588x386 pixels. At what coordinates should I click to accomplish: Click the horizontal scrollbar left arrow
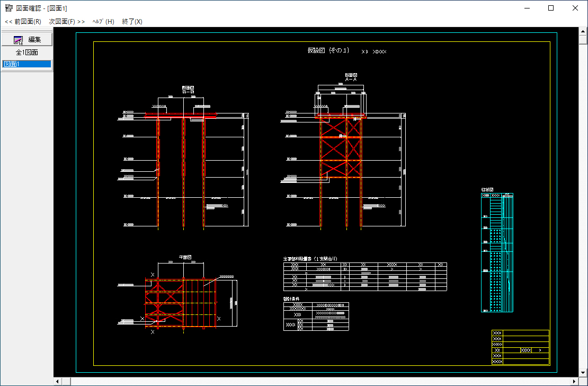(58, 381)
